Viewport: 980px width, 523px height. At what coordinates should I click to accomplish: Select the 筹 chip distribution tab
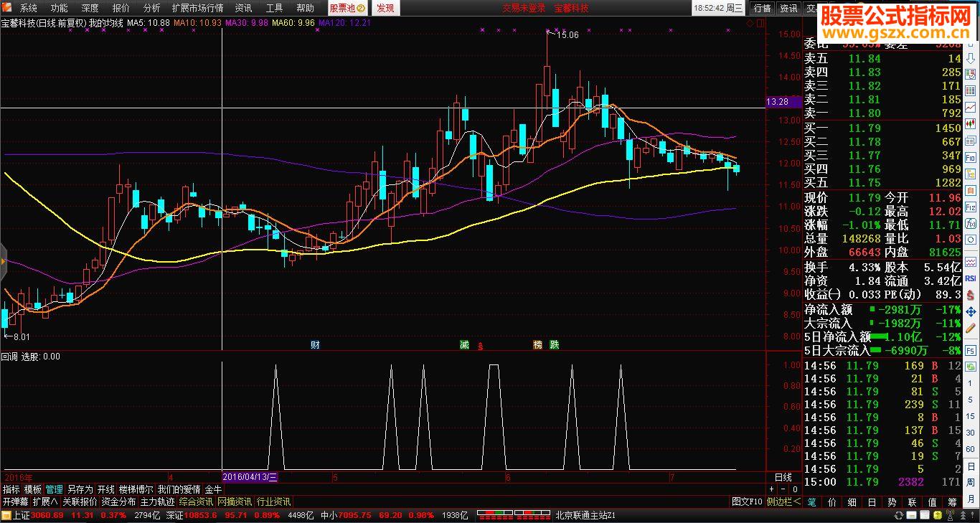(x=952, y=501)
